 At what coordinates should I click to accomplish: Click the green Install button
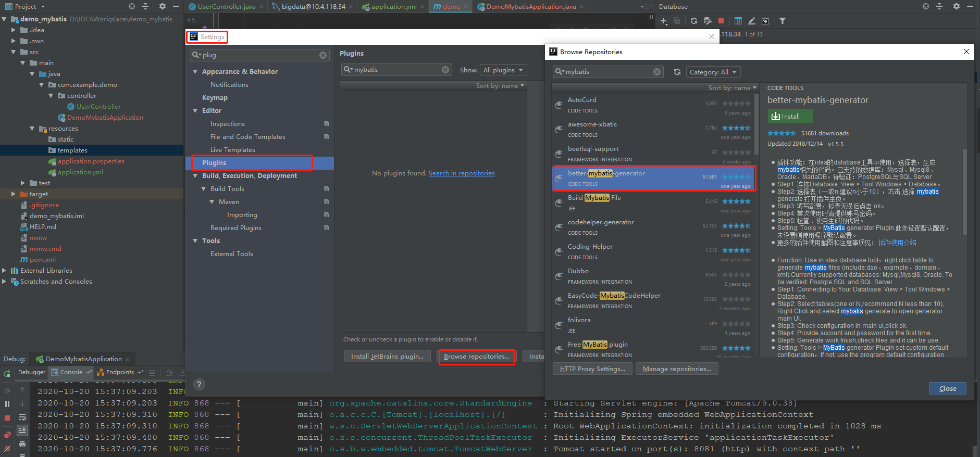coord(790,116)
